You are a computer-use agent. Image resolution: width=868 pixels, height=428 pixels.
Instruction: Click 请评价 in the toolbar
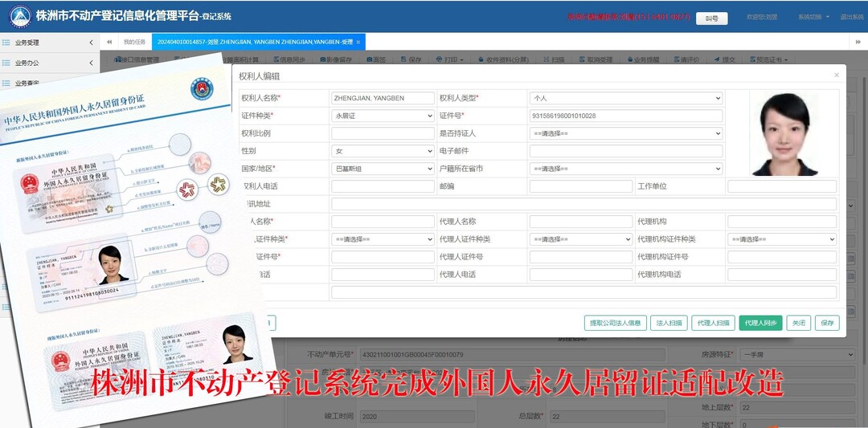(686, 59)
